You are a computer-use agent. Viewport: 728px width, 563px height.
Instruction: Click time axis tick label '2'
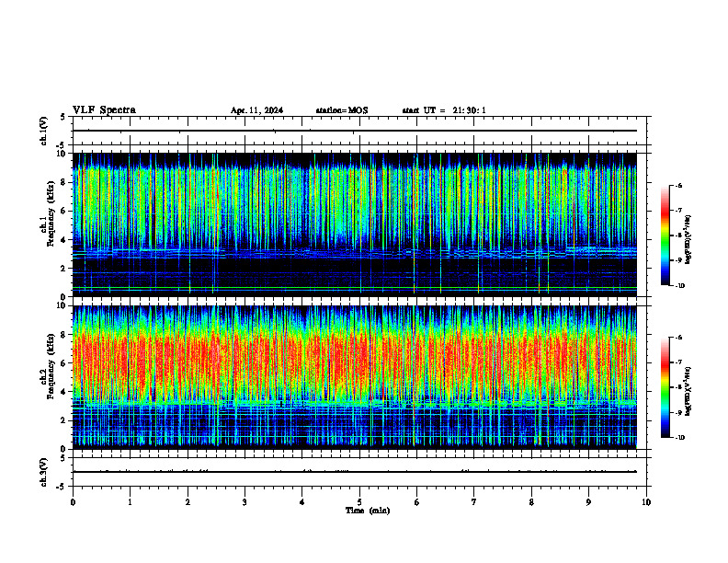[x=188, y=502]
